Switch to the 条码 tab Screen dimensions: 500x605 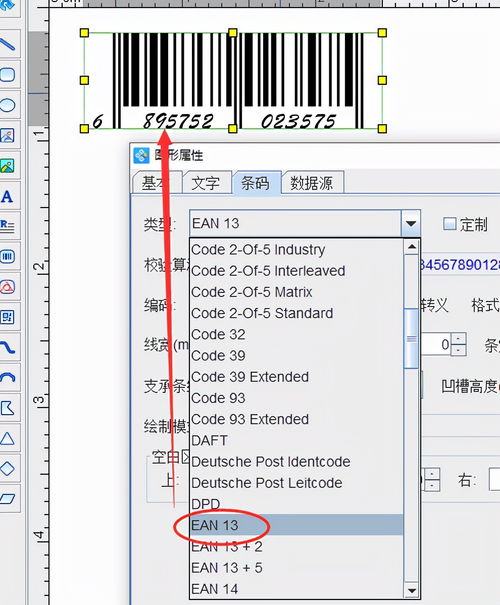[256, 183]
